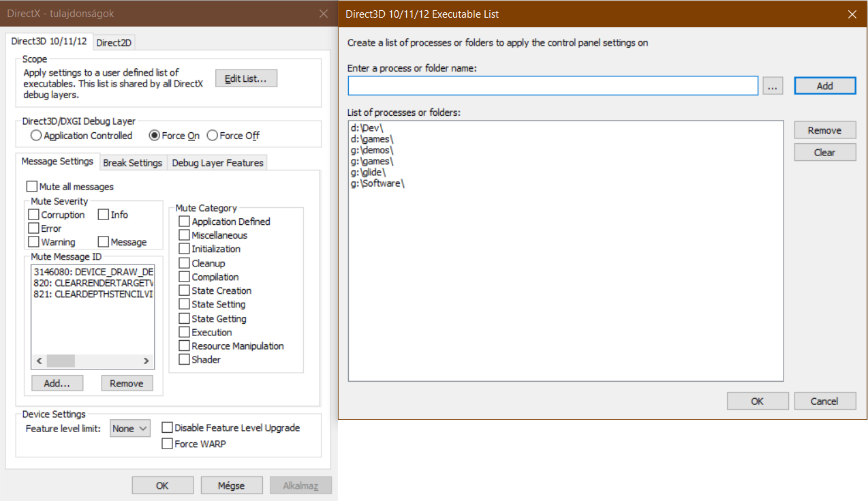Open the Debug Layer Features tab
The height and width of the screenshot is (501, 868).
pos(217,163)
